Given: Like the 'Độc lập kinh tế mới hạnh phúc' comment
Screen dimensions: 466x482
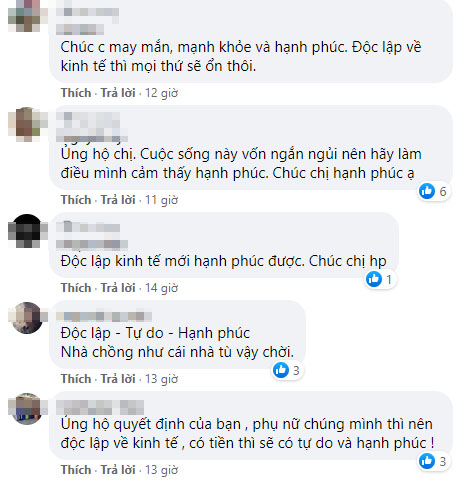Looking at the screenshot, I should pyautogui.click(x=76, y=288).
